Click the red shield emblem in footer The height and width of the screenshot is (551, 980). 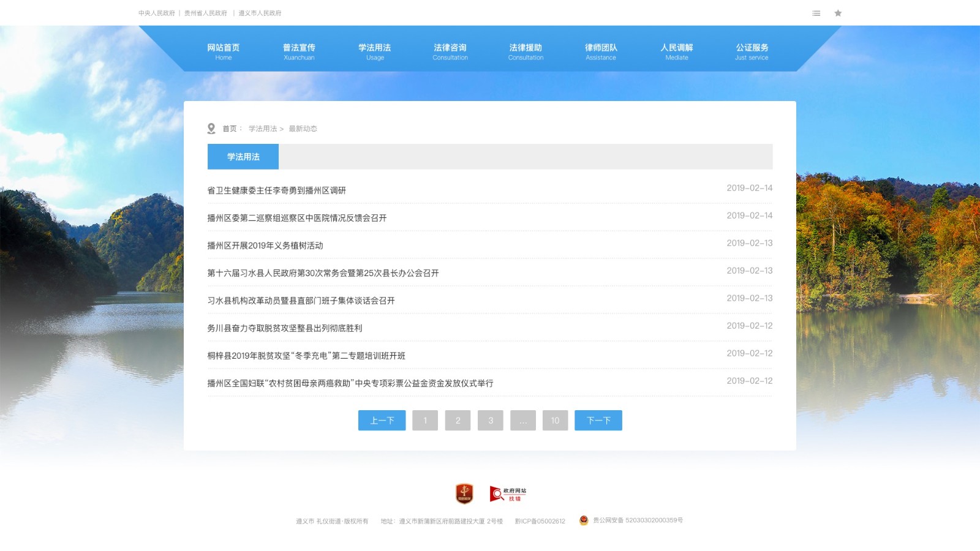[x=464, y=493]
